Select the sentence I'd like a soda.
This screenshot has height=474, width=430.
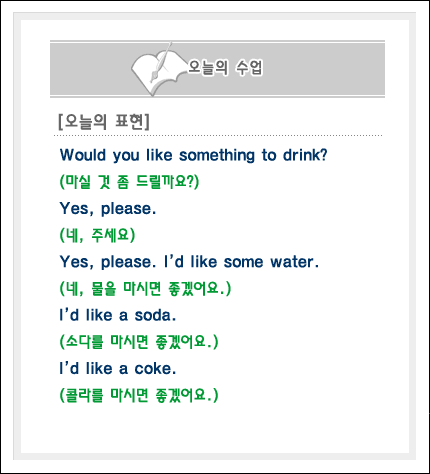117,315
